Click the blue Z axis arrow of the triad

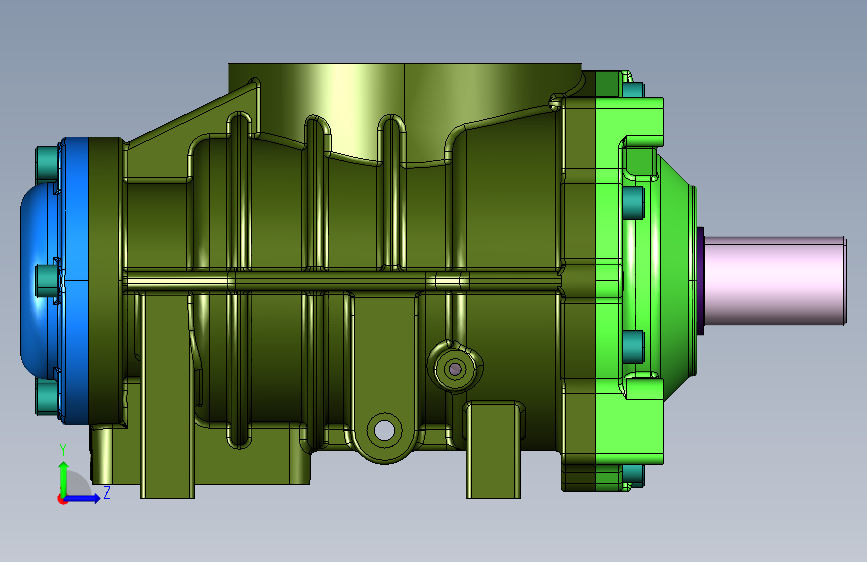pos(83,498)
